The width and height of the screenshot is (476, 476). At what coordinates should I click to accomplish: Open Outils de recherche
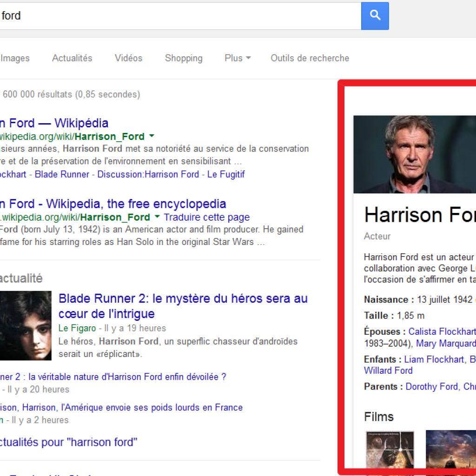310,58
